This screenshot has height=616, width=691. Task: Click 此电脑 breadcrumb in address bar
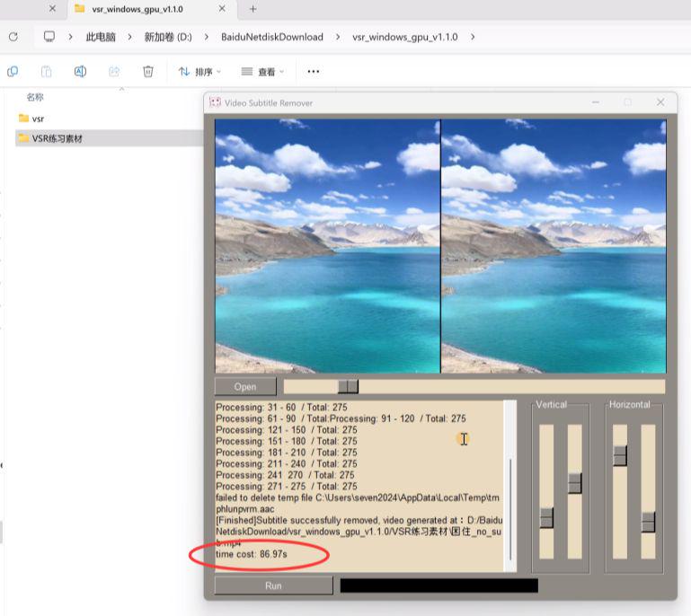[101, 37]
